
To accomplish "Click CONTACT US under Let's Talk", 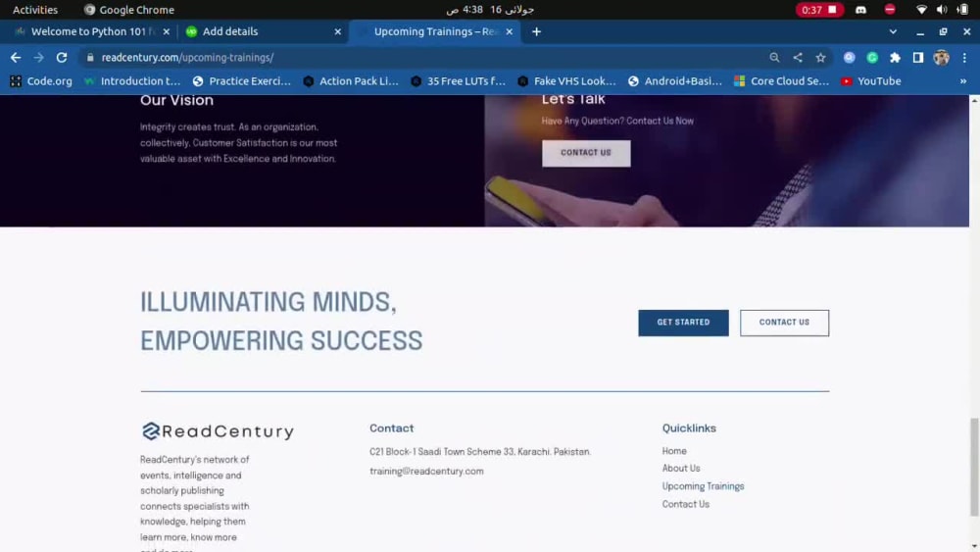I will coord(586,153).
